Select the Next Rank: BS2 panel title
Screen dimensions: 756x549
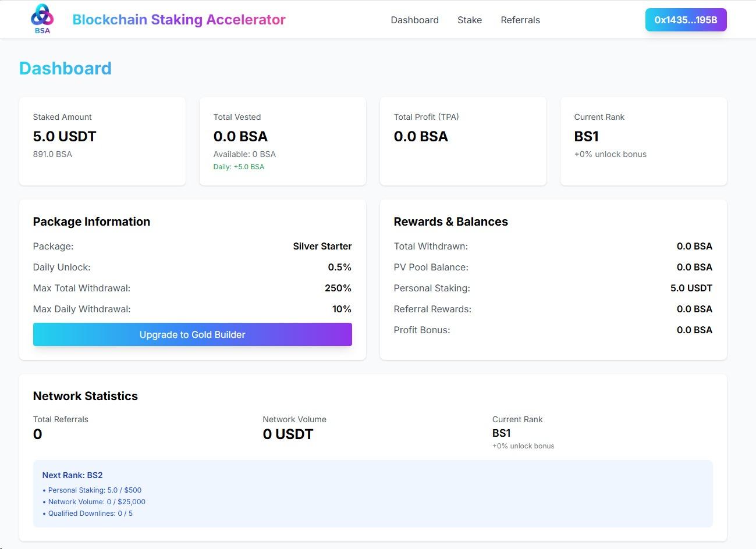click(x=72, y=475)
